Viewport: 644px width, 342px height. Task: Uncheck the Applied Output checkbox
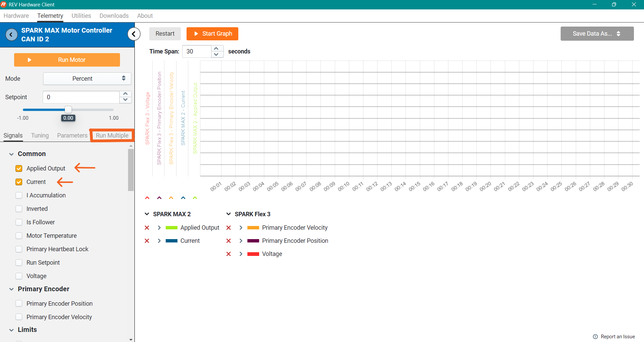click(x=19, y=168)
